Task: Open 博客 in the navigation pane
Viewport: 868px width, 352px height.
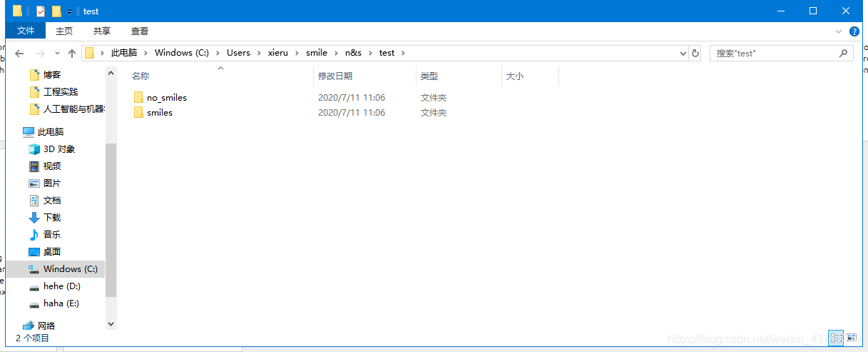Action: [52, 74]
